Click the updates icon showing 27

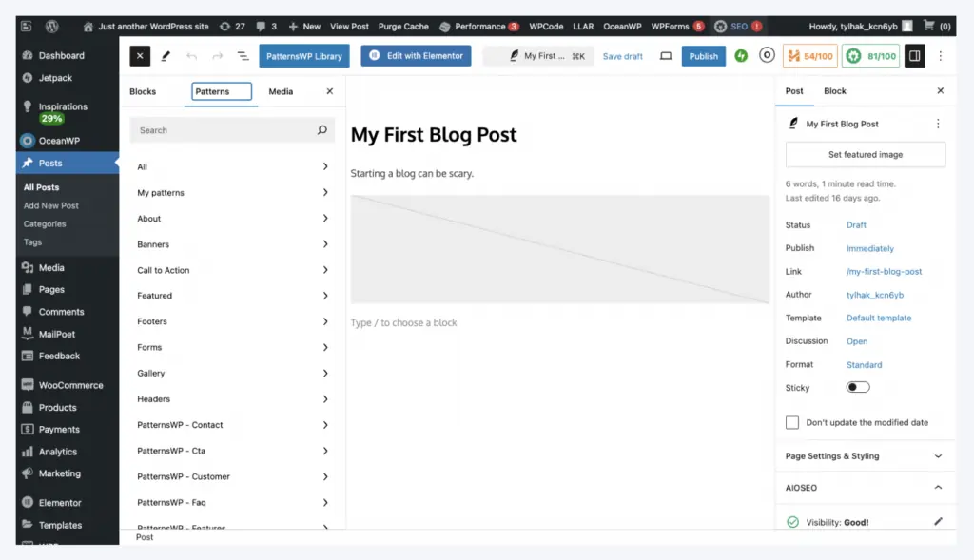coord(232,26)
